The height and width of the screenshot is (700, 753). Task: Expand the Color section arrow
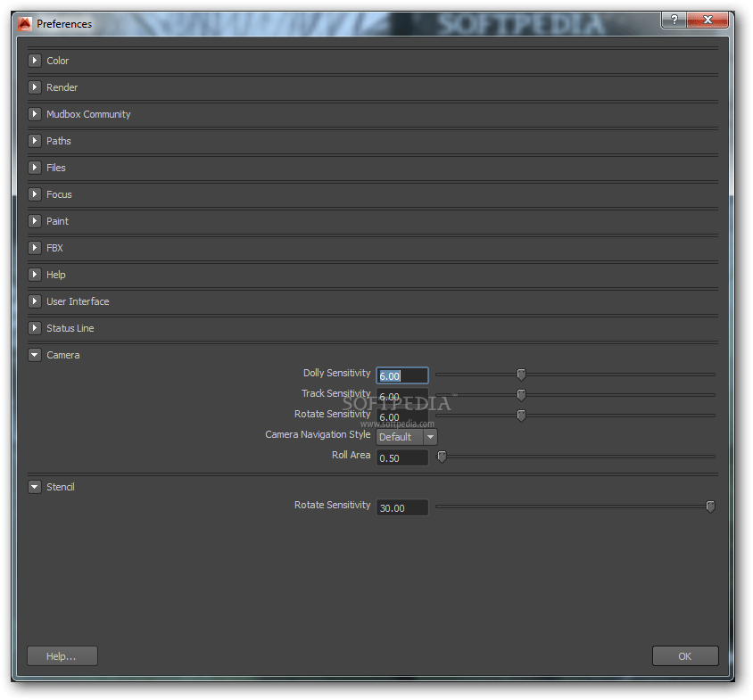35,61
